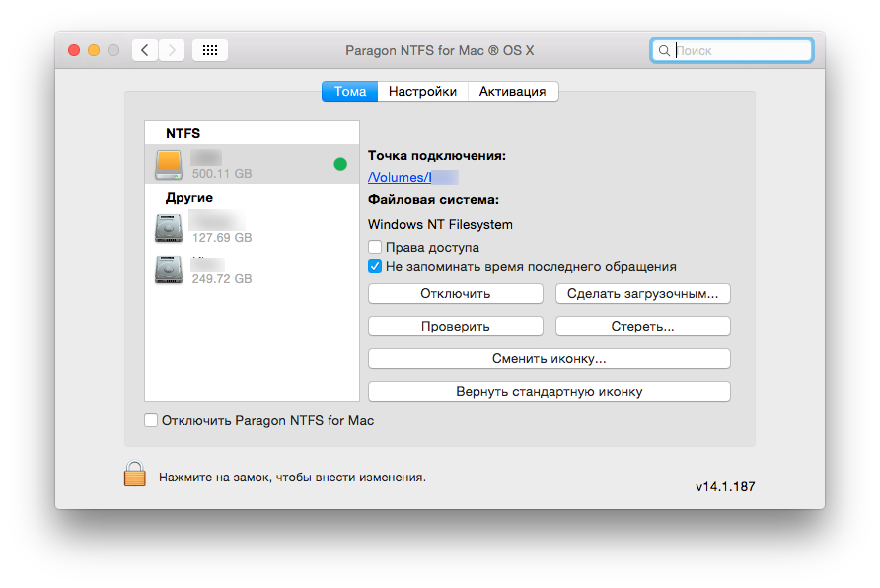Click Сменить иконку... button
Screen dimensions: 880x588
[x=549, y=358]
